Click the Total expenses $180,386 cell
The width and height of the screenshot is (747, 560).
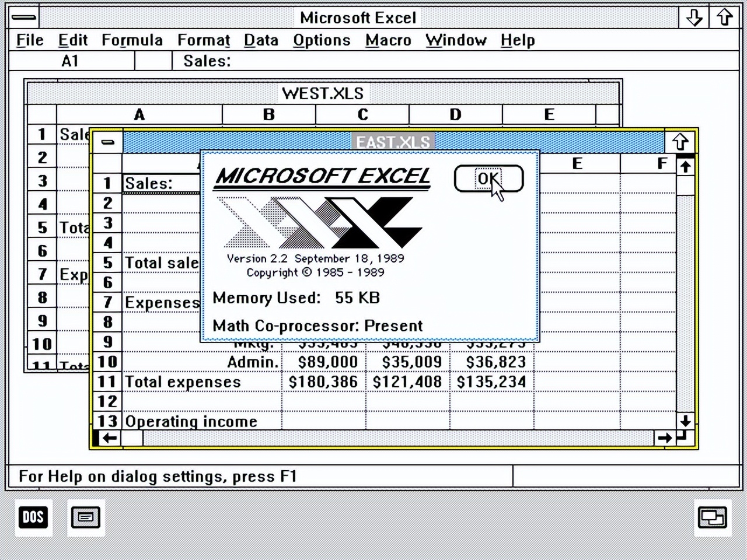(x=323, y=381)
